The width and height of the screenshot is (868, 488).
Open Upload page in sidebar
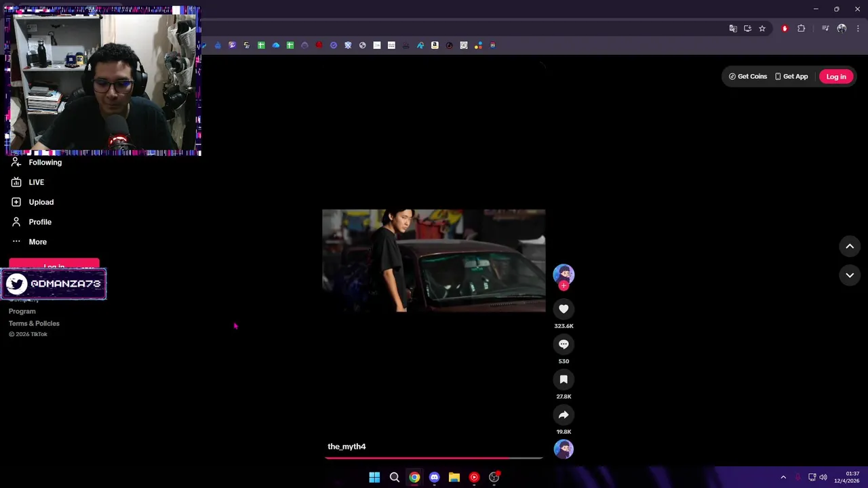click(x=33, y=202)
